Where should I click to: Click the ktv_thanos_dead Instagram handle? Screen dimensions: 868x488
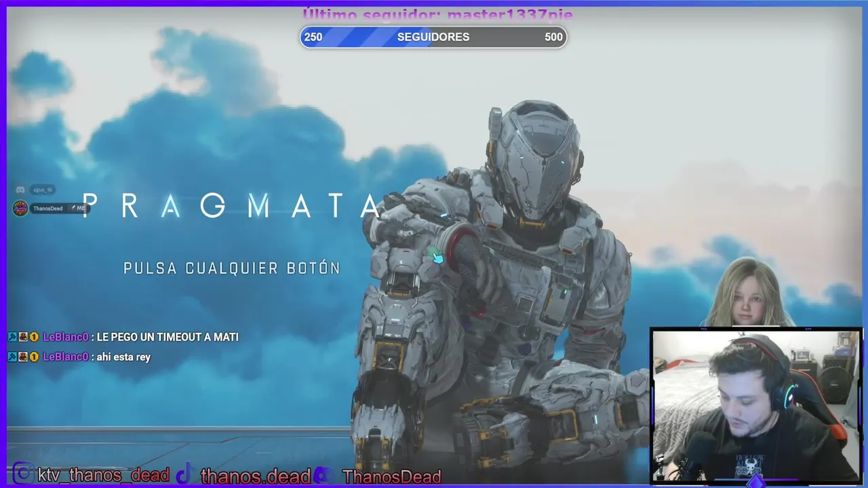tap(103, 474)
